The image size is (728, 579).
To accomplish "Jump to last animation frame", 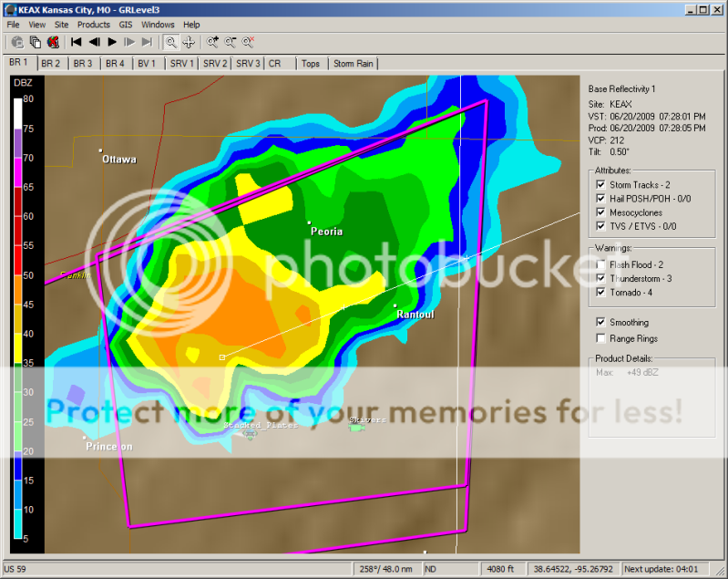I will click(x=148, y=42).
